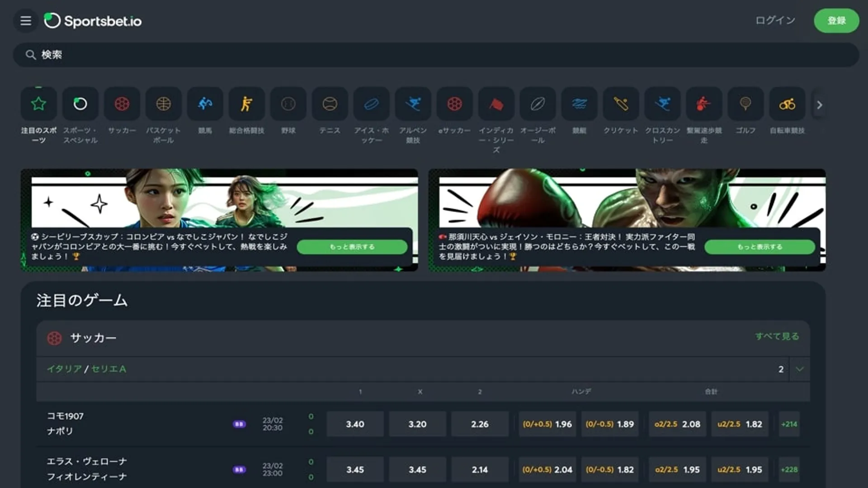Select コモ1907 draw odds 3.20

pyautogui.click(x=418, y=424)
